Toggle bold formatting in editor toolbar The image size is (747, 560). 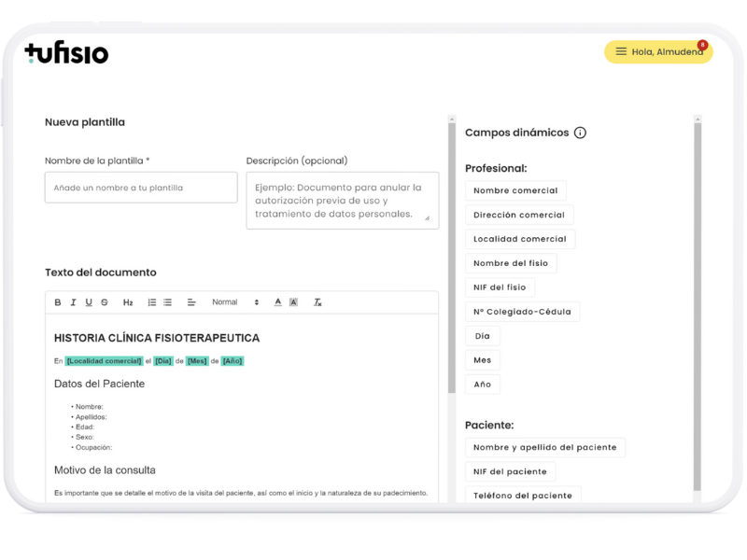(x=58, y=302)
